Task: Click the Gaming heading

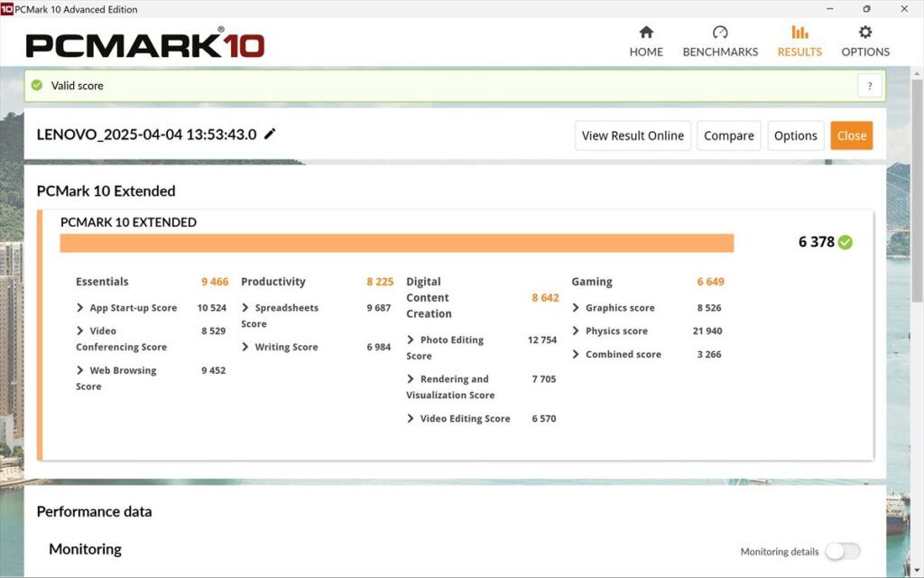Action: [592, 282]
